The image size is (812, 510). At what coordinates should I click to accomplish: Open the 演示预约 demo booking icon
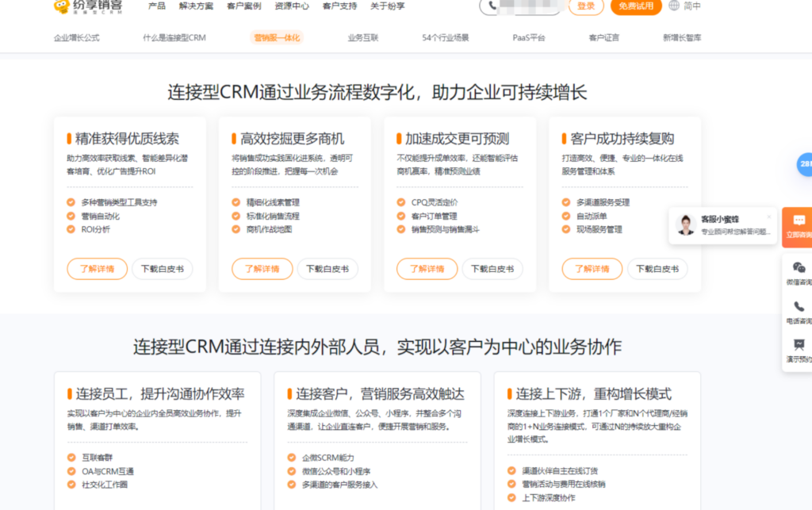click(801, 349)
